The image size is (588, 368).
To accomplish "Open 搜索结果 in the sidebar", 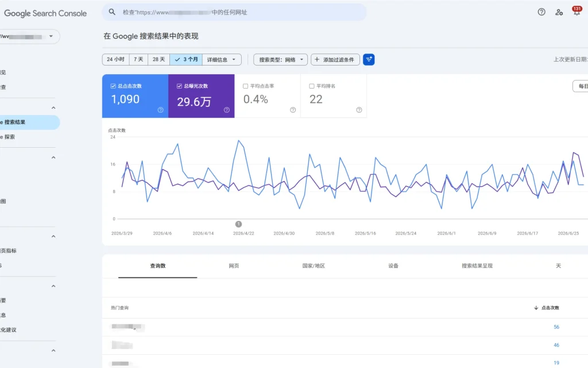I will coord(29,122).
